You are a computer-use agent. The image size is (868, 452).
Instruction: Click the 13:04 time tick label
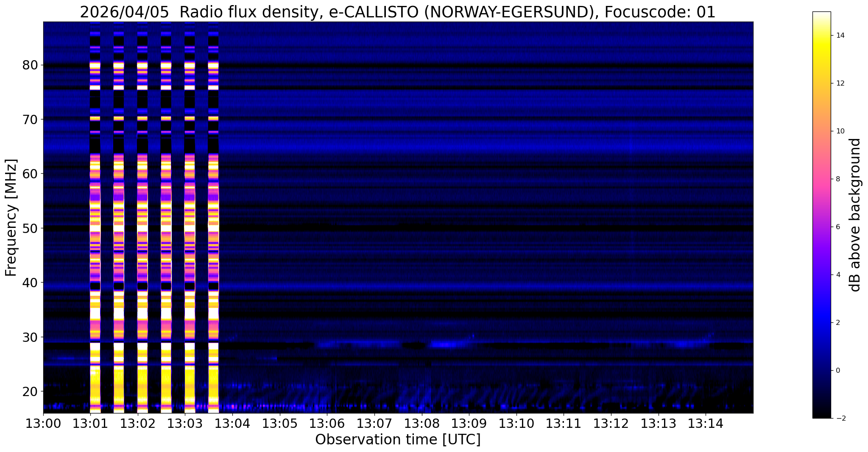click(x=232, y=423)
